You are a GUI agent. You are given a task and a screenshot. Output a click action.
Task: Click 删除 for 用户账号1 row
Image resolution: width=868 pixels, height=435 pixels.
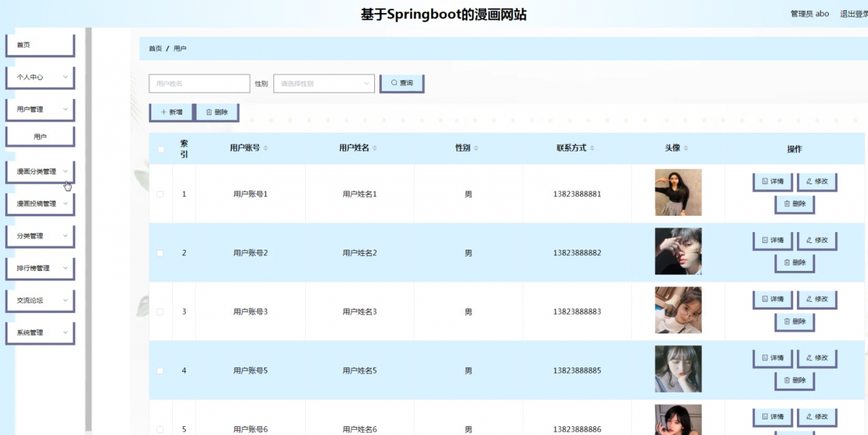(x=795, y=204)
